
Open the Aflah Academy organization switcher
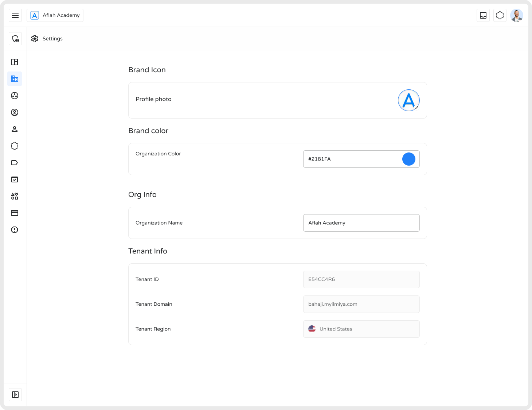pyautogui.click(x=55, y=15)
